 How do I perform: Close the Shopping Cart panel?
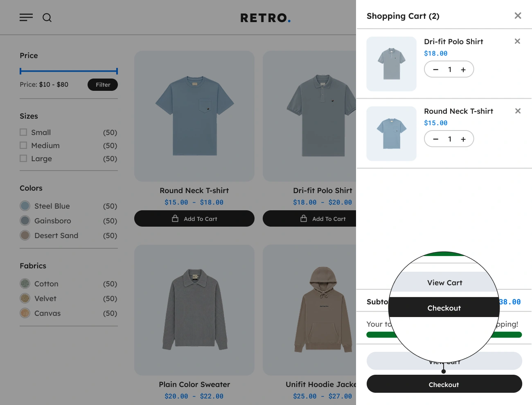[x=518, y=16]
